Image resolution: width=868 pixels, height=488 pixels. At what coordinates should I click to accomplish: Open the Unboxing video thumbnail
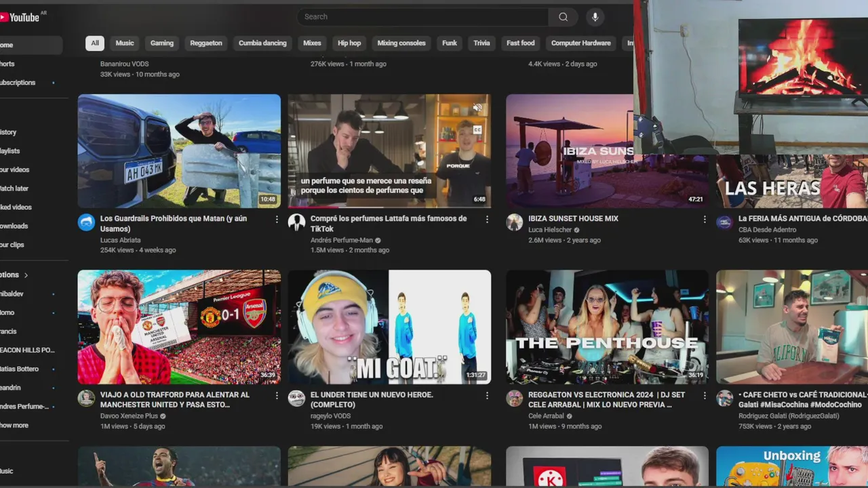(792, 466)
